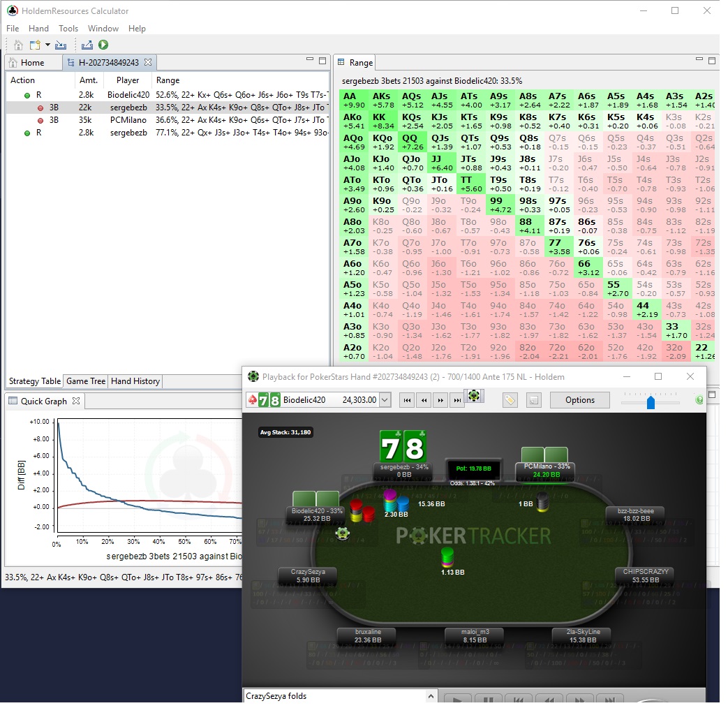Screen dimensions: 728x708
Task: Click the 72o cell in the range grid
Action: 558,352
